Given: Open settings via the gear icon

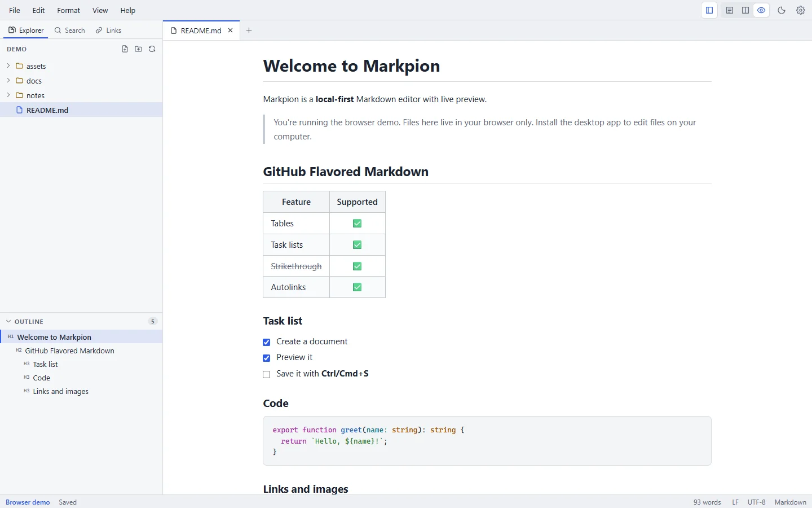Looking at the screenshot, I should click(801, 10).
